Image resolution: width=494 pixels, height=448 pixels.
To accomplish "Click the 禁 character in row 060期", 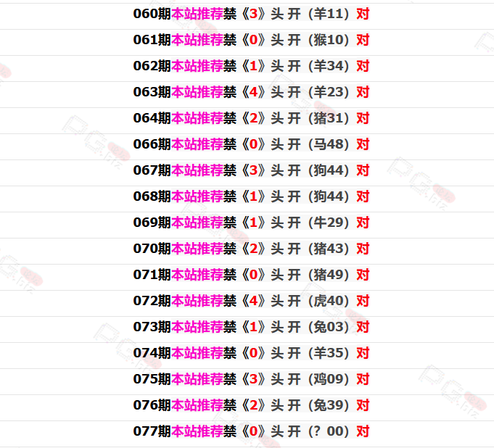I will coord(230,14).
